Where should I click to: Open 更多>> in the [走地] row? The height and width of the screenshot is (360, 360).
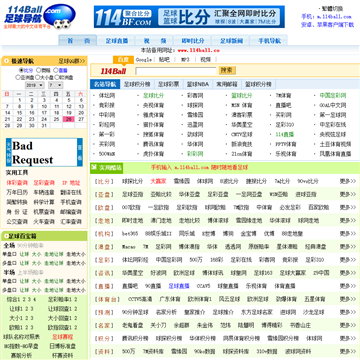point(348,220)
